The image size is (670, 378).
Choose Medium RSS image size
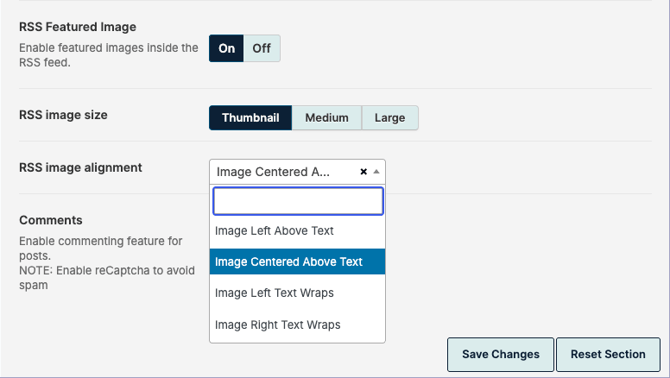point(327,118)
